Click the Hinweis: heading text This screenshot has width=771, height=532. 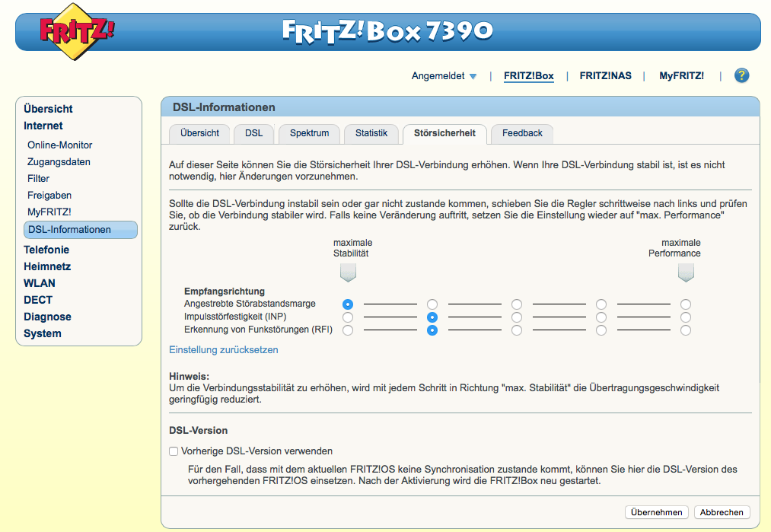189,376
